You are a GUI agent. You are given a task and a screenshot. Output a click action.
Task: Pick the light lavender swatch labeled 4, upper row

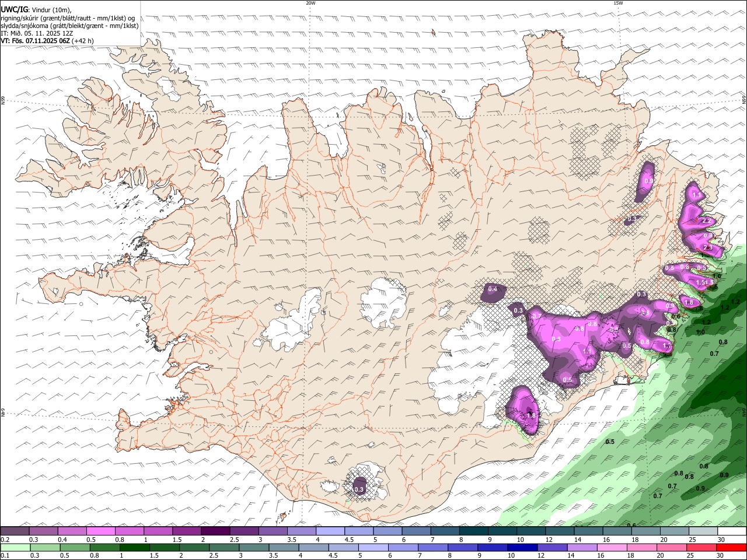point(330,531)
